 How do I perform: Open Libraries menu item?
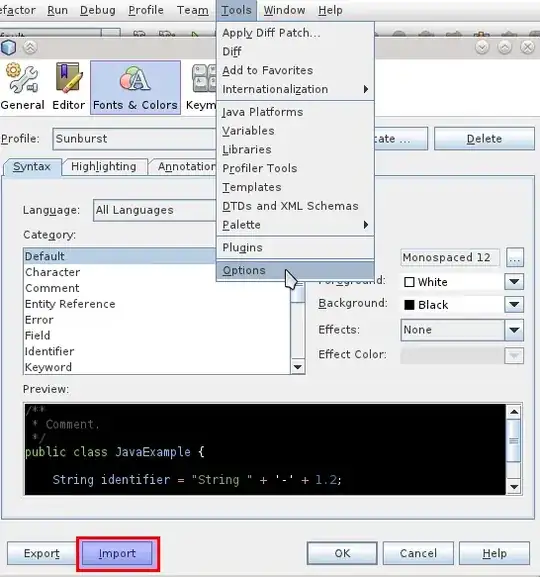tap(295, 150)
